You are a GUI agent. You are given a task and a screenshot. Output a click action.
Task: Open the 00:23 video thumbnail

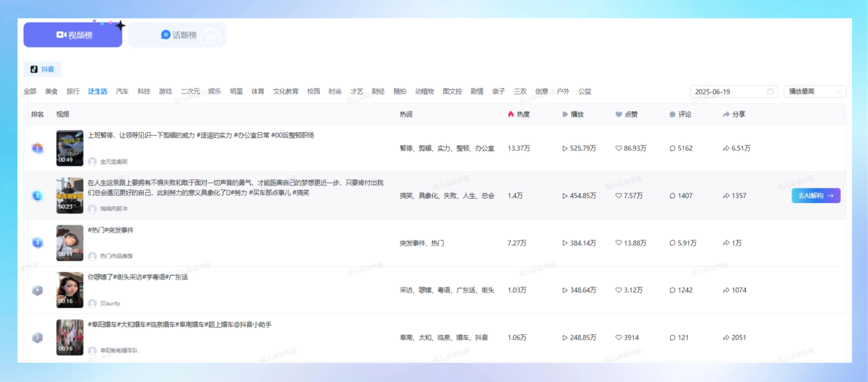[x=70, y=195]
